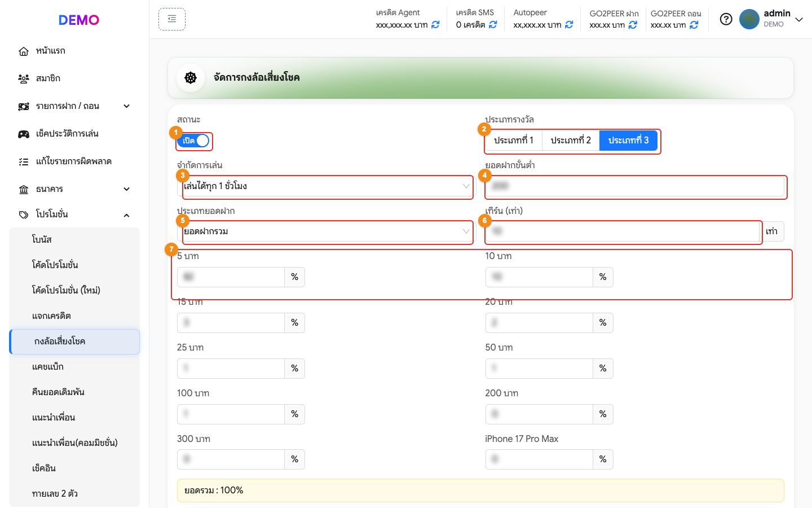Toggle the สถานะ switch off
The width and height of the screenshot is (812, 508).
pos(193,141)
